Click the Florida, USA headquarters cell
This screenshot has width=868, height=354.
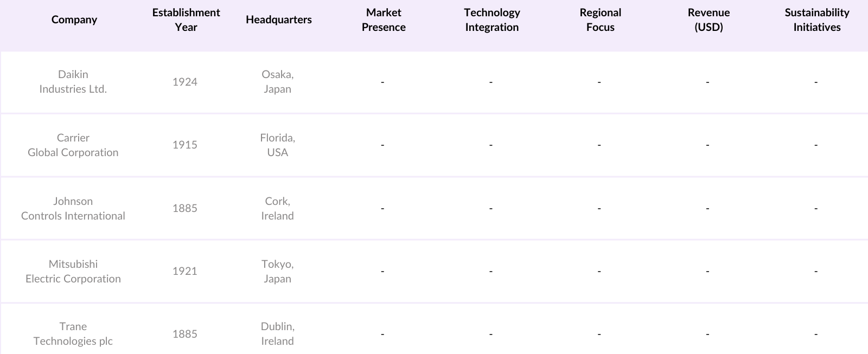278,145
